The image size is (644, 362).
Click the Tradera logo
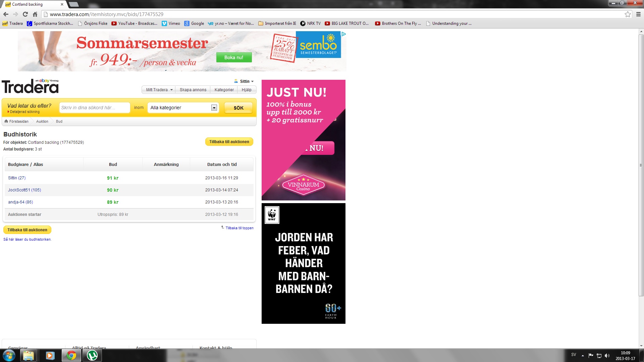click(x=30, y=86)
